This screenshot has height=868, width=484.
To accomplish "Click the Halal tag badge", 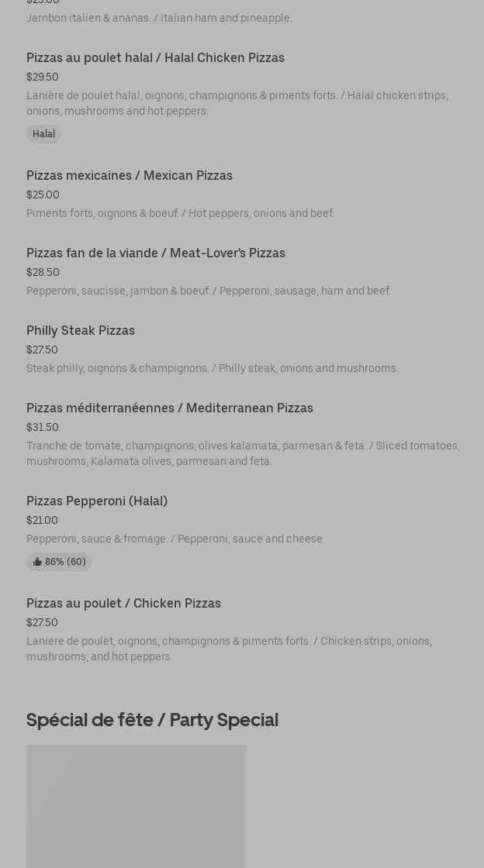I will [x=43, y=135].
